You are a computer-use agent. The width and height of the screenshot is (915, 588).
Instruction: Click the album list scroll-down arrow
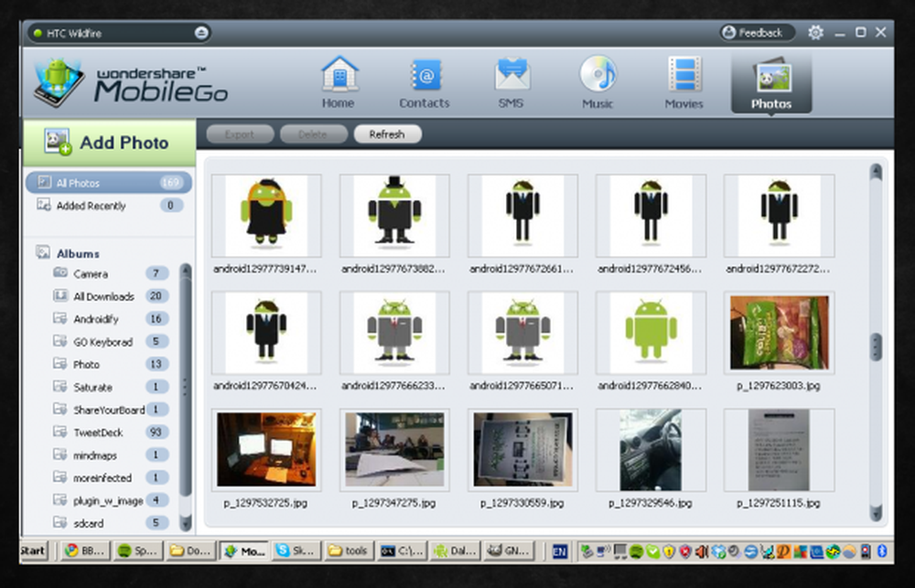[186, 523]
